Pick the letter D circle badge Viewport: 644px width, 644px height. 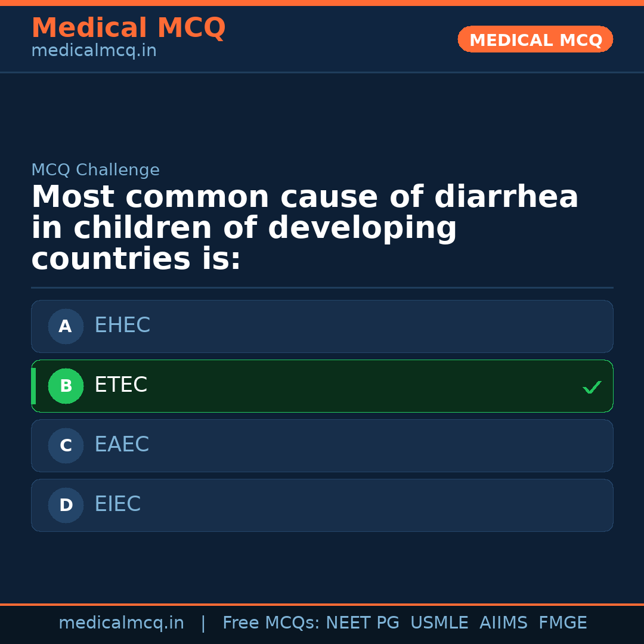66,505
